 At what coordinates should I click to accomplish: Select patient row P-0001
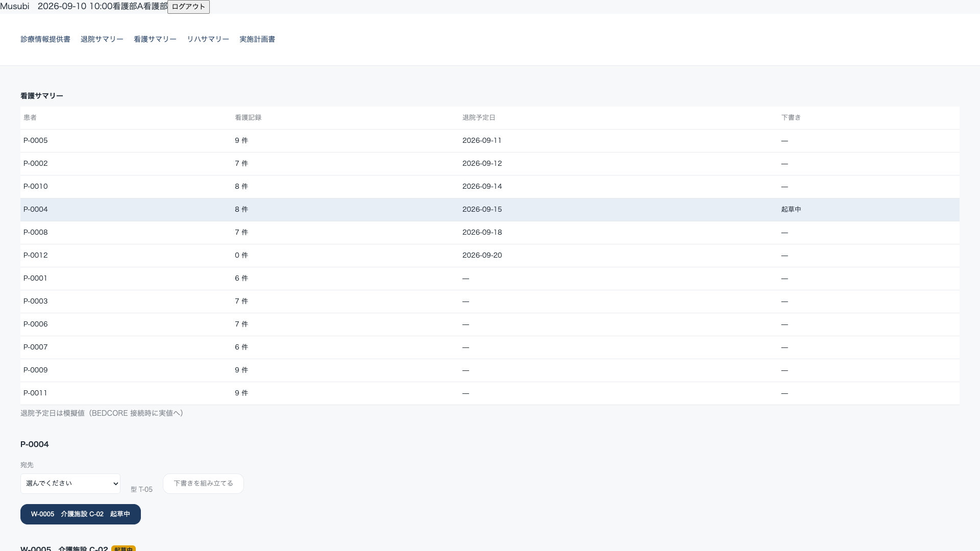[490, 279]
